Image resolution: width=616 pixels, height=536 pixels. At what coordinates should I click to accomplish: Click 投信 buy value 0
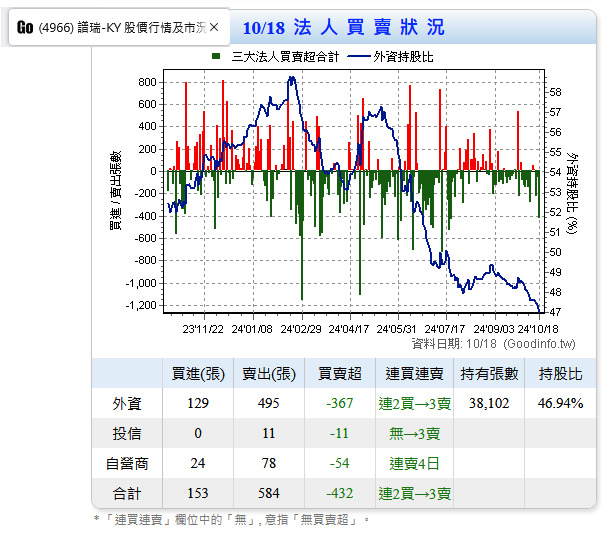click(x=198, y=433)
